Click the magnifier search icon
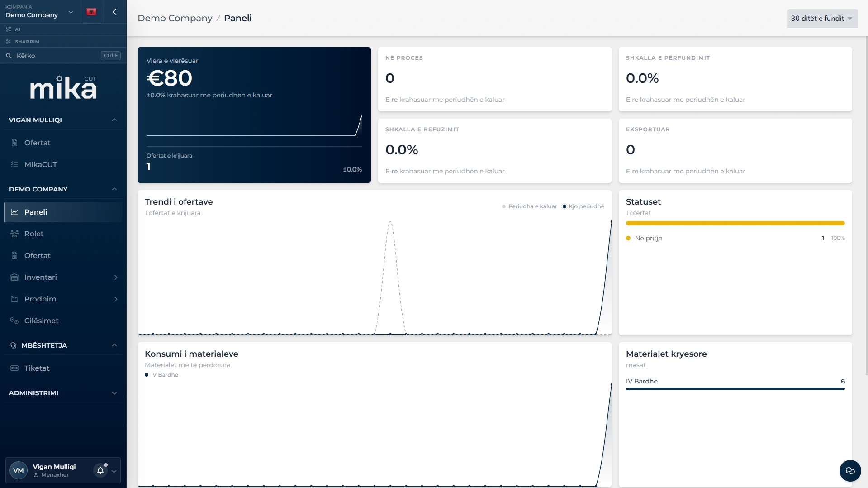The height and width of the screenshot is (488, 868). click(9, 56)
